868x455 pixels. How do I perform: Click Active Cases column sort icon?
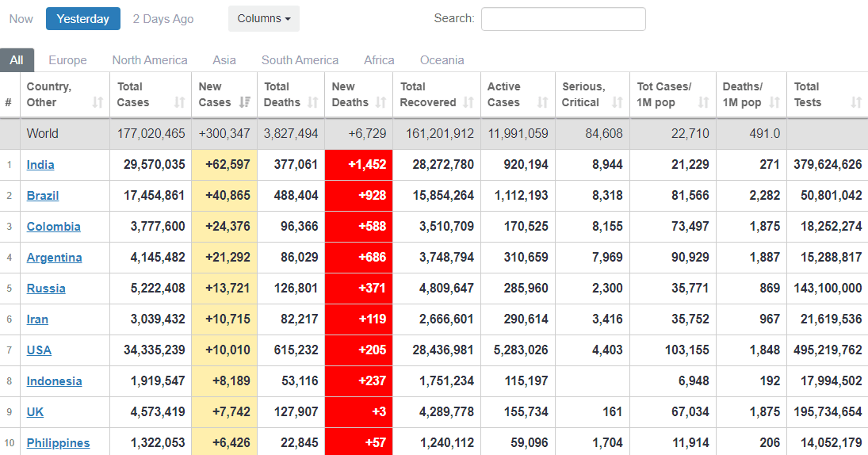tap(542, 102)
